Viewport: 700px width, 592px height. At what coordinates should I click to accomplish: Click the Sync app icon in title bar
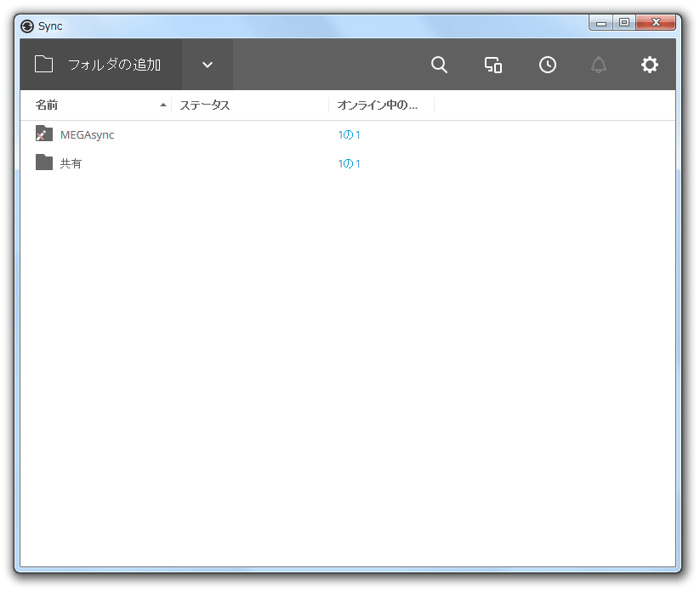(27, 26)
